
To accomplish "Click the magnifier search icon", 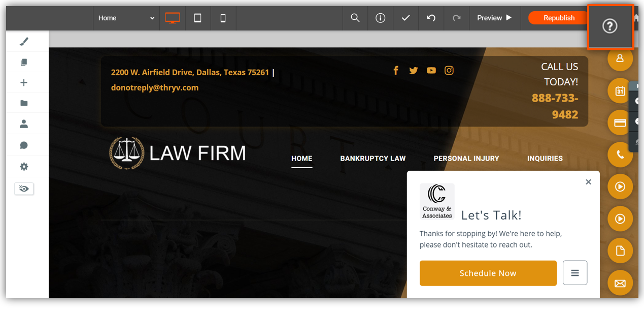I will click(x=355, y=18).
